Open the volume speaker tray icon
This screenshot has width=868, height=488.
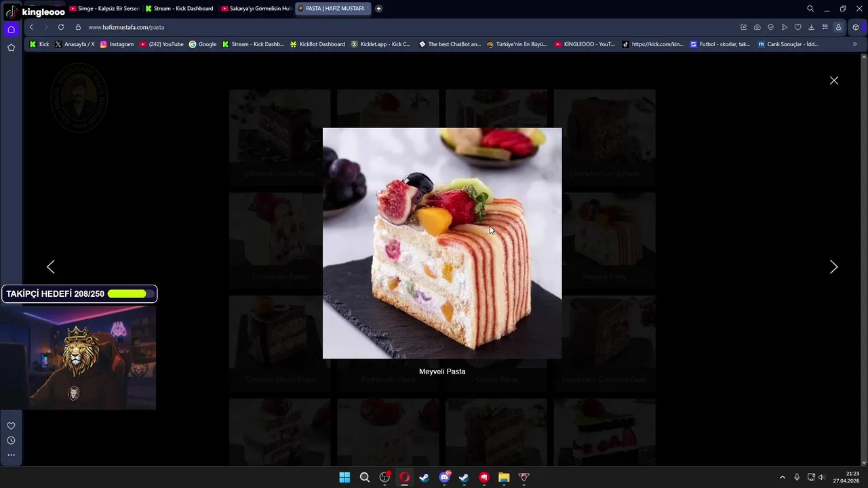[x=821, y=477]
